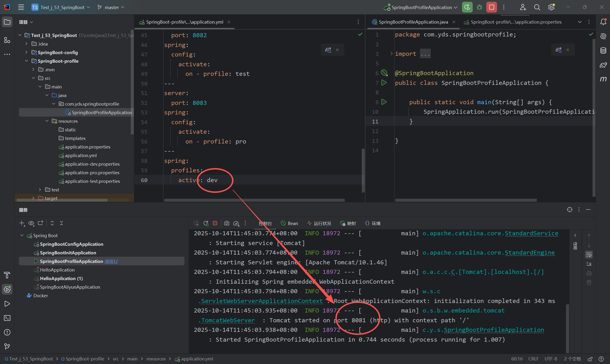Open Notifications bell icon
610x364 pixels.
[603, 22]
